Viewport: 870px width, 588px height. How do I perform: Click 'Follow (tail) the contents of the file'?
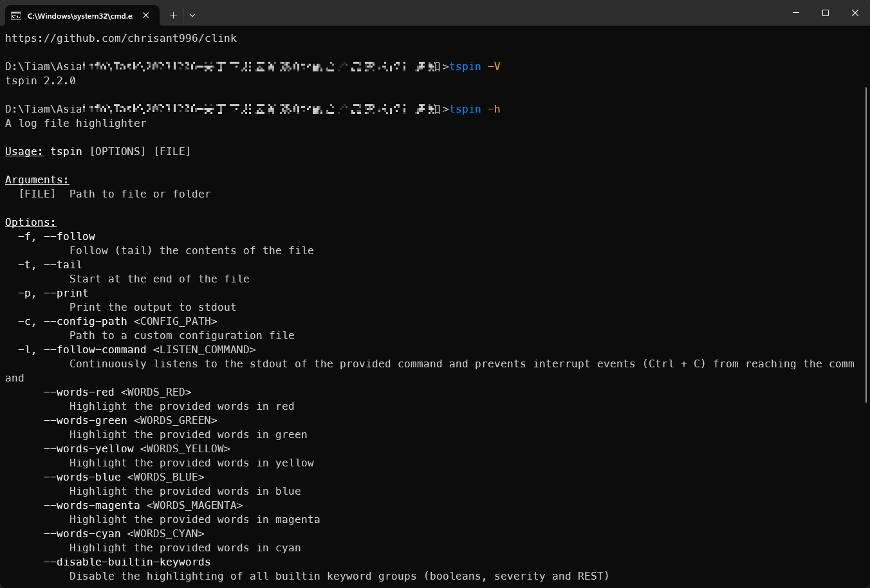[x=192, y=250]
